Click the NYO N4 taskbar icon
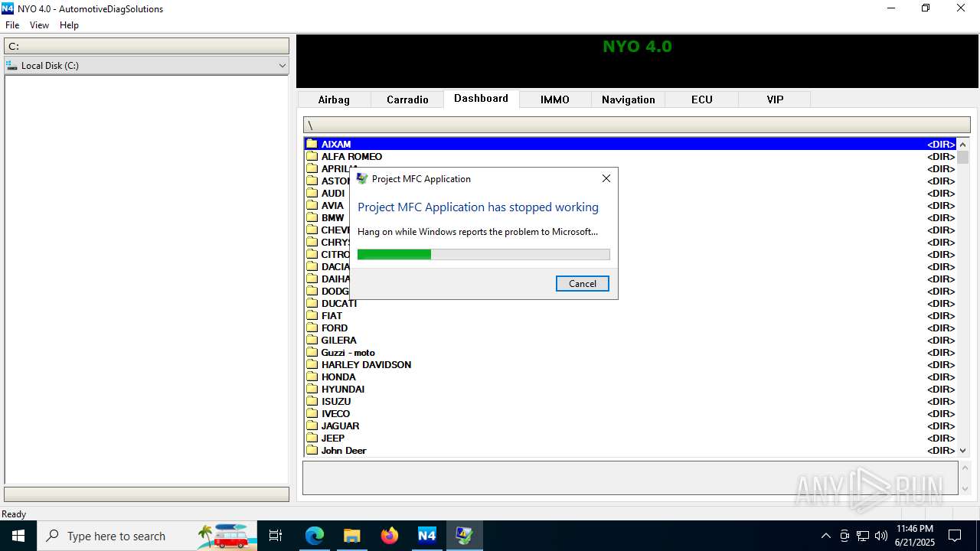The width and height of the screenshot is (980, 551). click(426, 536)
